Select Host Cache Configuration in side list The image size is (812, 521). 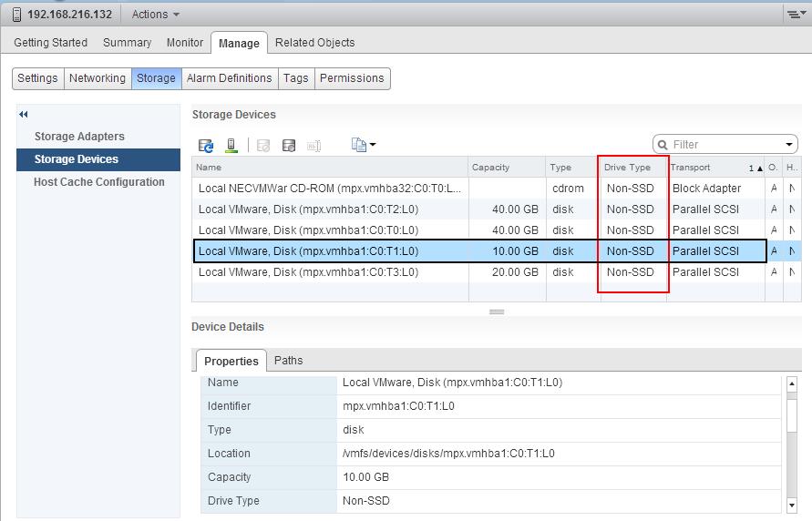pyautogui.click(x=98, y=182)
